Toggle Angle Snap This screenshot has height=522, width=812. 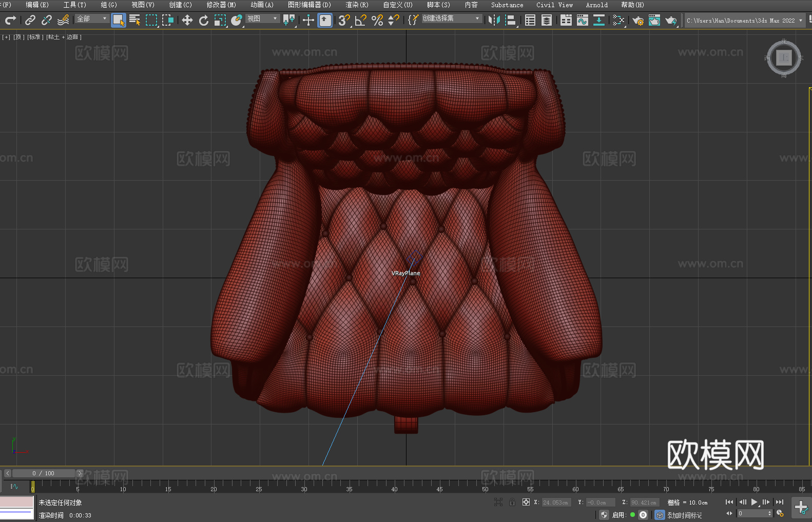[x=361, y=20]
